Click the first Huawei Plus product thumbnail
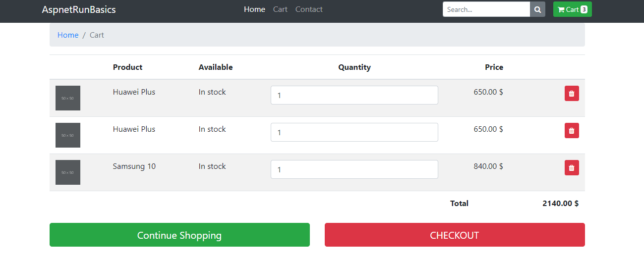 click(x=68, y=98)
